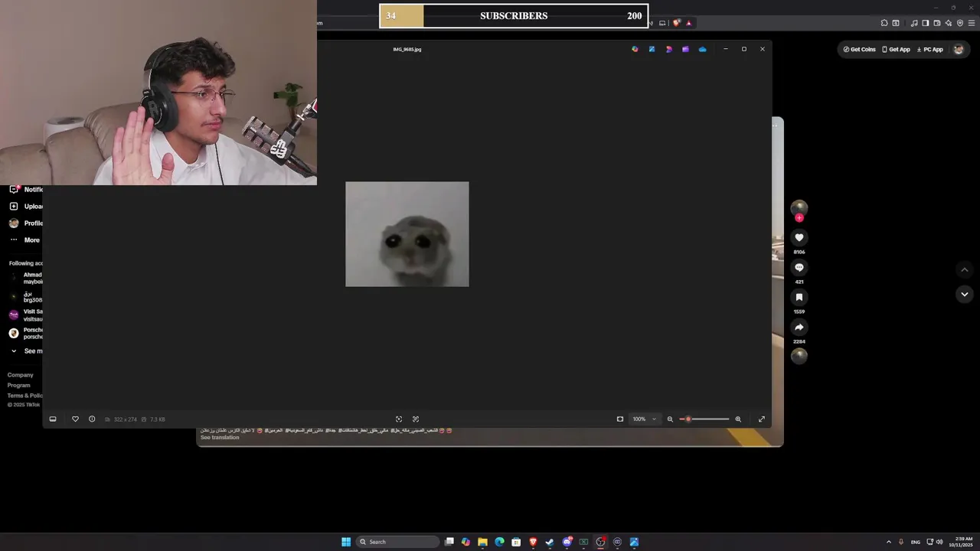The image size is (980, 551).
Task: Open the Windows Start menu
Action: (346, 542)
